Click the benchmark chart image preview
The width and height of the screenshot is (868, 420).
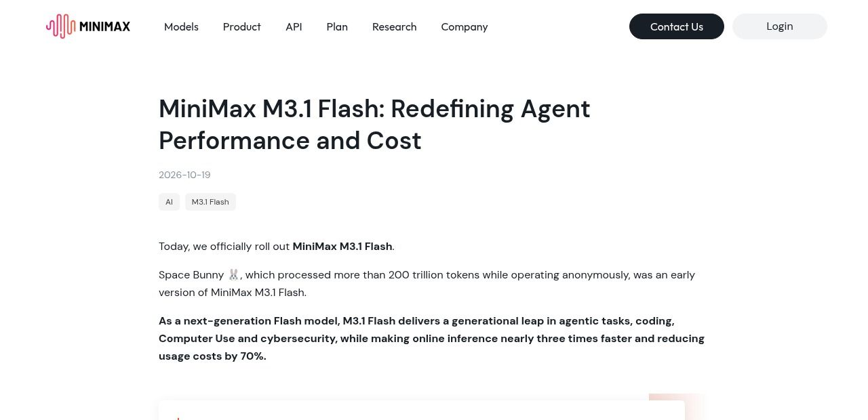(x=422, y=410)
